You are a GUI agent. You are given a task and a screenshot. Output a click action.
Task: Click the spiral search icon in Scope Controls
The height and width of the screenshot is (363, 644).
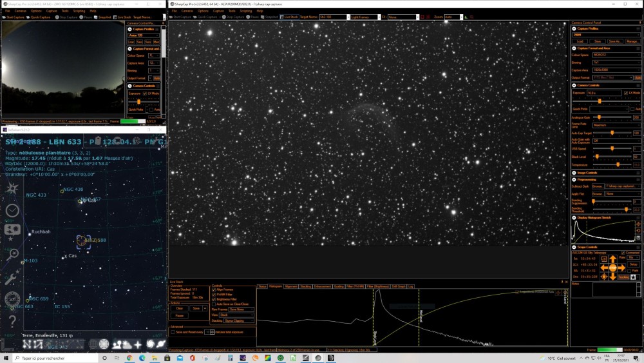[604, 259]
